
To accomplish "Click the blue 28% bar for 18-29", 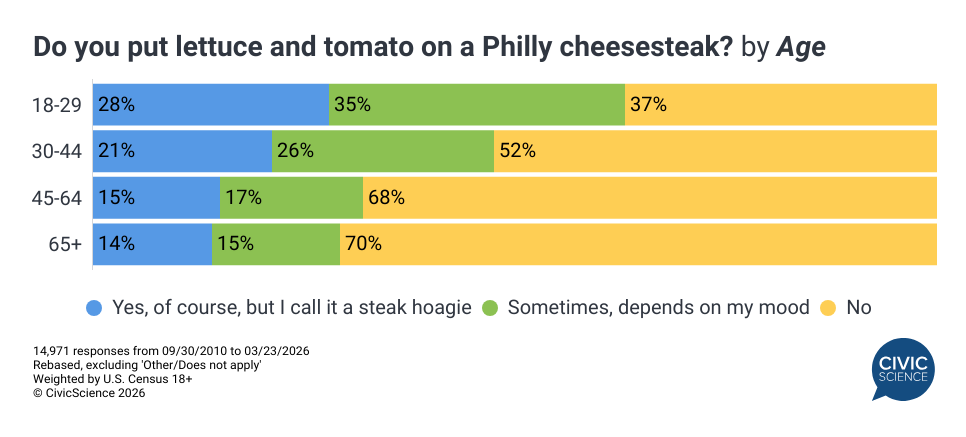I will 211,105.
